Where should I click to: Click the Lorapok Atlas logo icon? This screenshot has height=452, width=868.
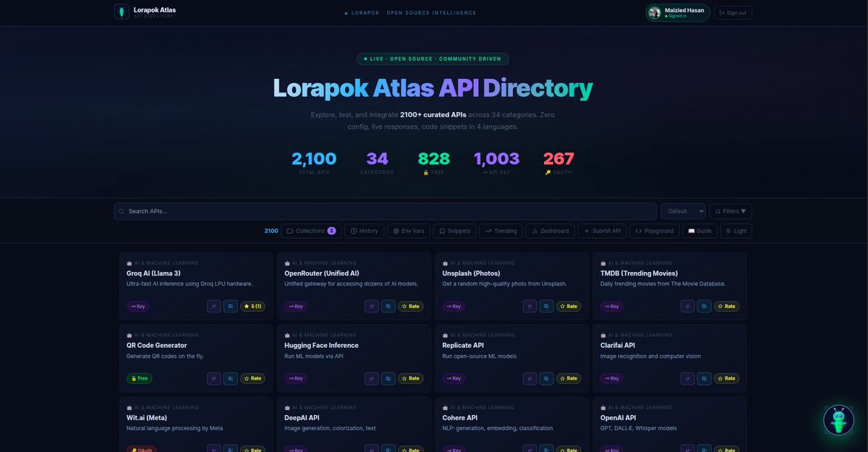pyautogui.click(x=122, y=12)
